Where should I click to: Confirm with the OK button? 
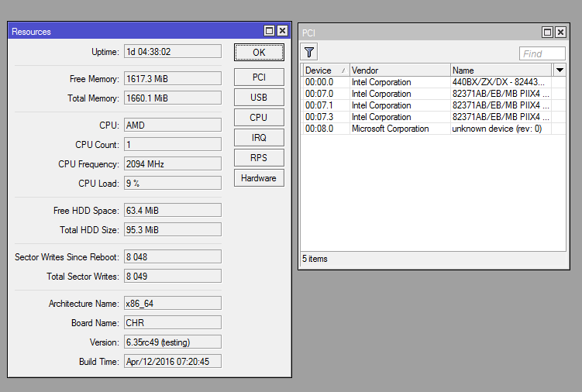point(259,53)
